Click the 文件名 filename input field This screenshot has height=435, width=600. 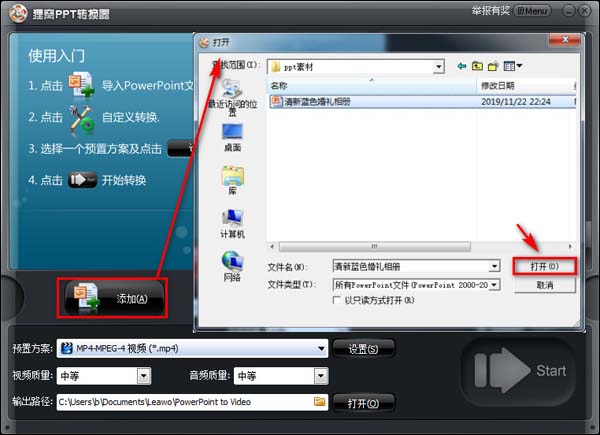[x=411, y=266]
